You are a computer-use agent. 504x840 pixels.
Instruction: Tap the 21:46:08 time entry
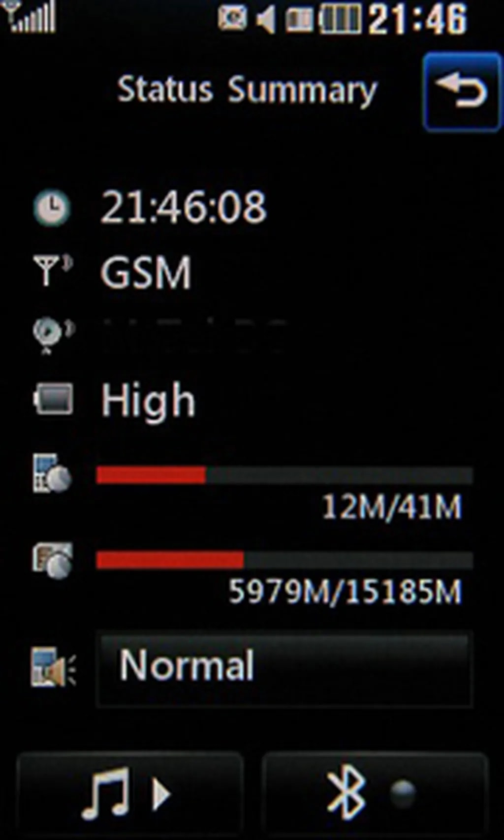(184, 207)
